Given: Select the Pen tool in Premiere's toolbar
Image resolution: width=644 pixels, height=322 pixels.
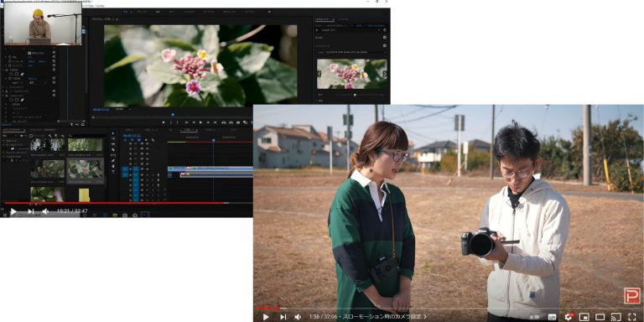Looking at the screenshot, I should 113,161.
